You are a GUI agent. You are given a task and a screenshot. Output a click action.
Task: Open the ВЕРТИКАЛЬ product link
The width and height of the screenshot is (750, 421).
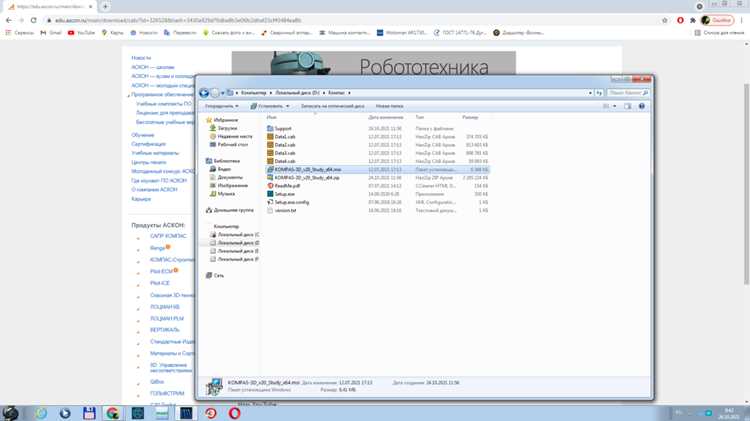coord(165,330)
